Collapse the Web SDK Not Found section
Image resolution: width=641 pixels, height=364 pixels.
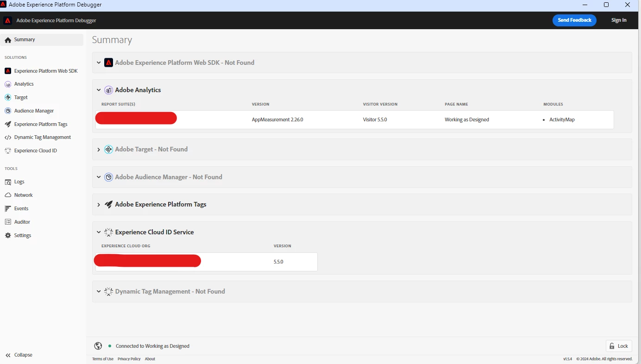99,63
